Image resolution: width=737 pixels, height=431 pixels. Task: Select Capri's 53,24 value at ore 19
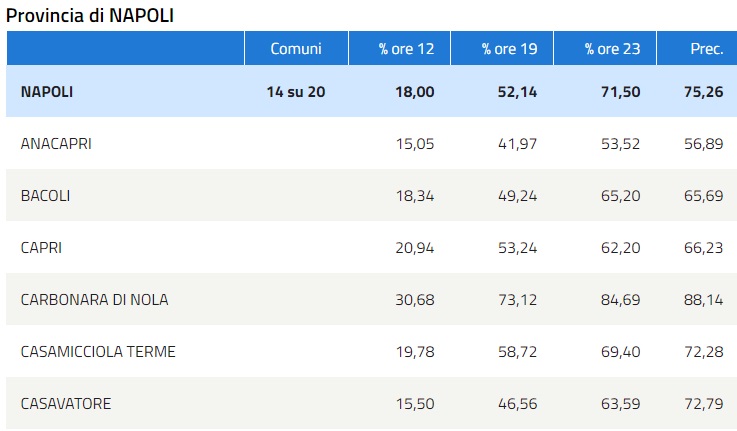[x=518, y=248]
